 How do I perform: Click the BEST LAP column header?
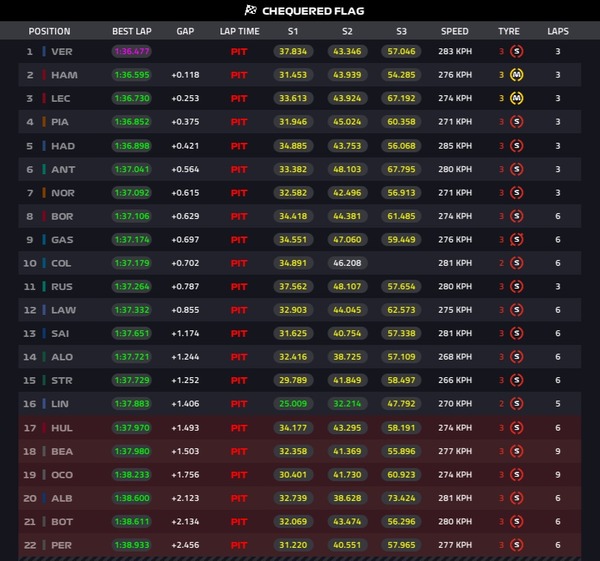click(132, 31)
